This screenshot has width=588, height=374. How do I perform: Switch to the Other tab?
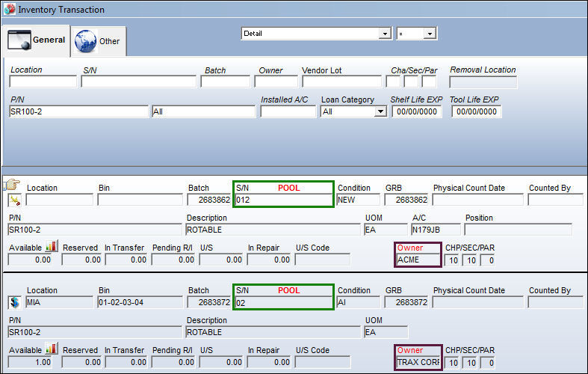pyautogui.click(x=99, y=41)
